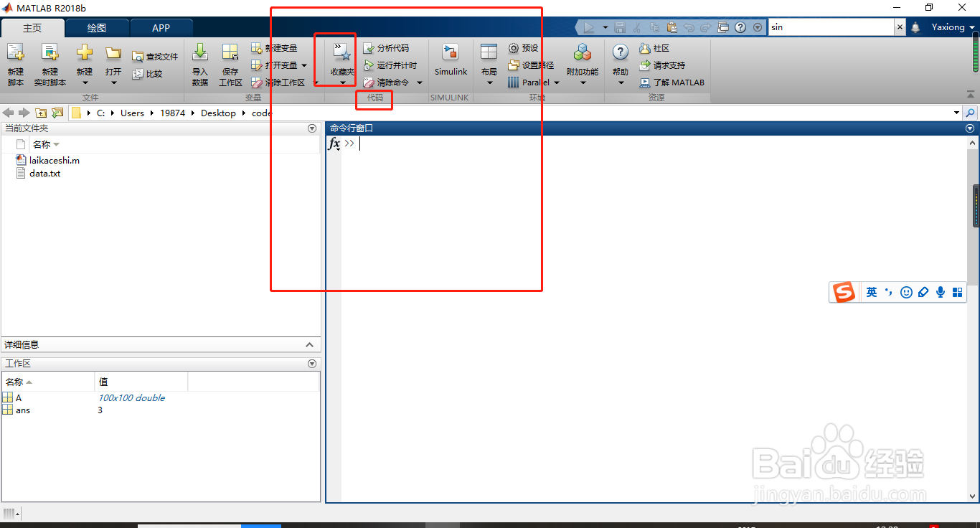
Task: Click the quick access Cut scissors icon
Action: tap(637, 27)
